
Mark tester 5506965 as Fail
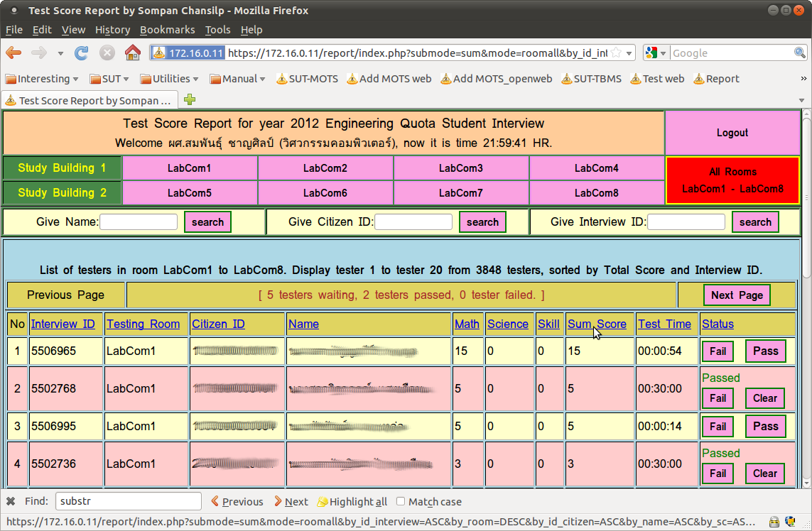pos(718,351)
